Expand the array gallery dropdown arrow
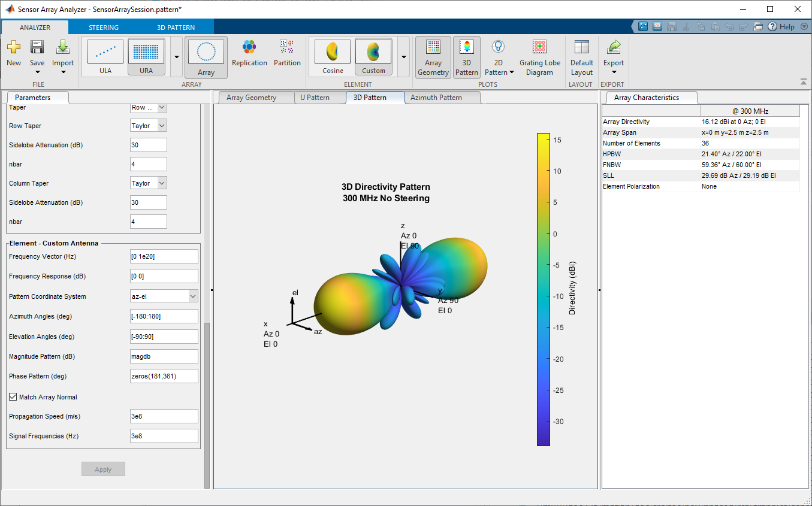812x506 pixels. pyautogui.click(x=177, y=57)
